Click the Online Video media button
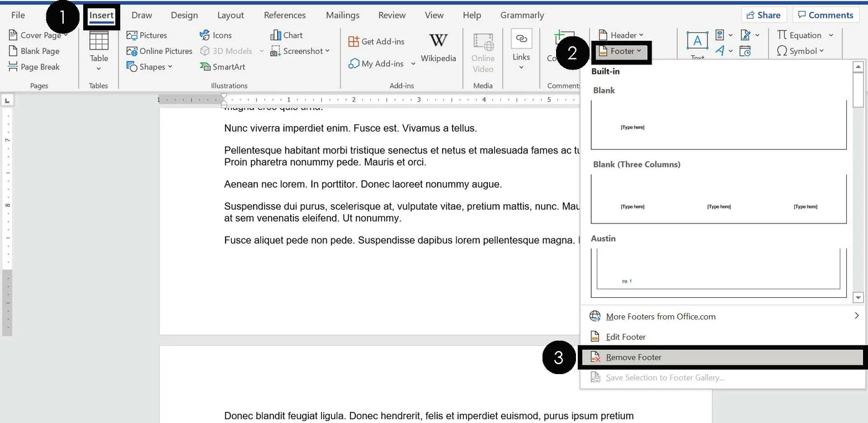The image size is (868, 423). [x=483, y=53]
